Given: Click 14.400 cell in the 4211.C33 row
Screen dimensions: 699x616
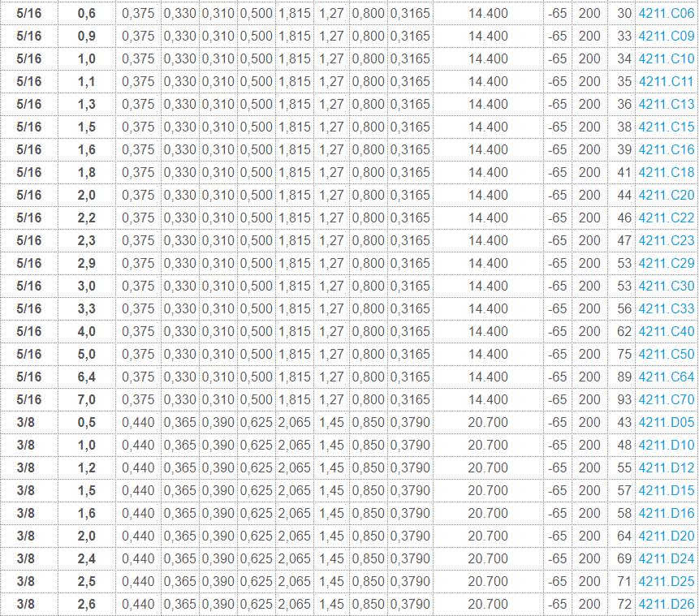Looking at the screenshot, I should click(x=488, y=309).
